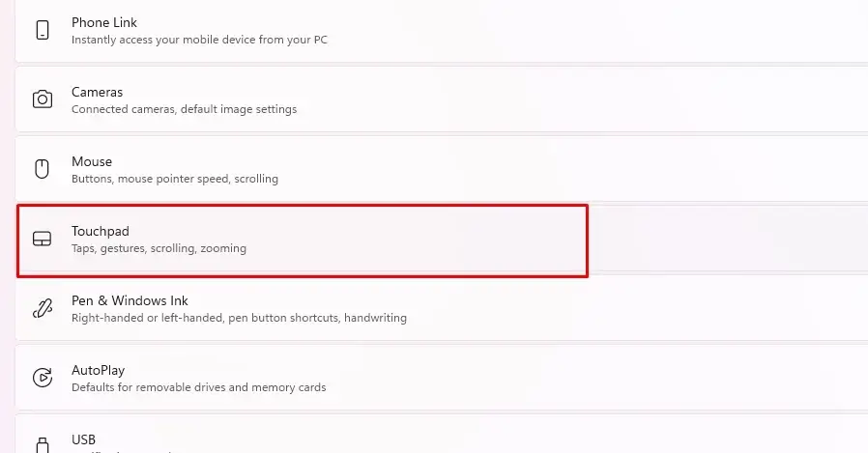
Task: Click the USB drive icon
Action: [x=43, y=444]
